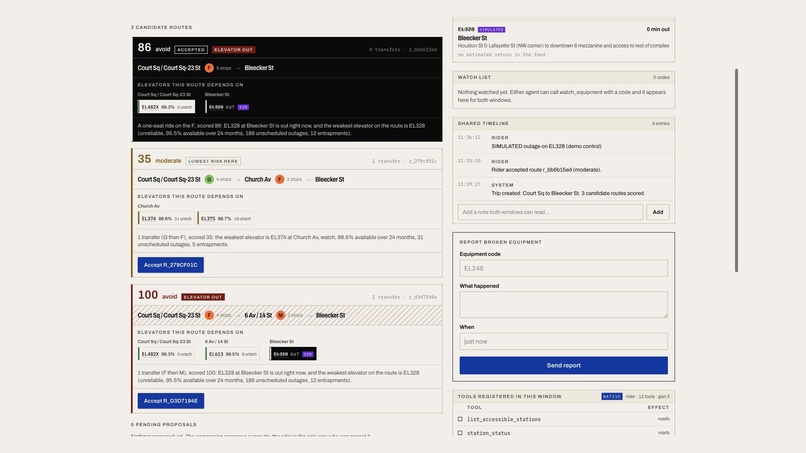This screenshot has width=806, height=453.
Task: Click the ACCEPTED badge on the 86 route
Action: click(x=191, y=50)
